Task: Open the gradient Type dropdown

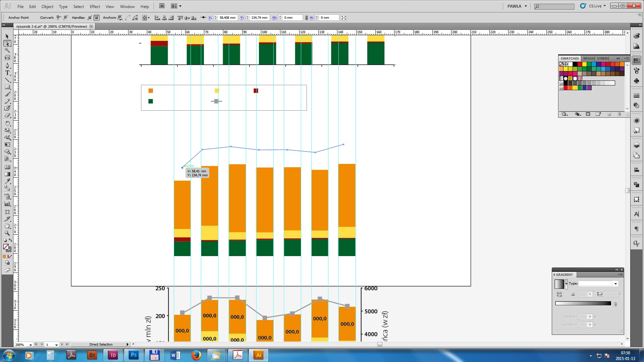Action: [615, 284]
